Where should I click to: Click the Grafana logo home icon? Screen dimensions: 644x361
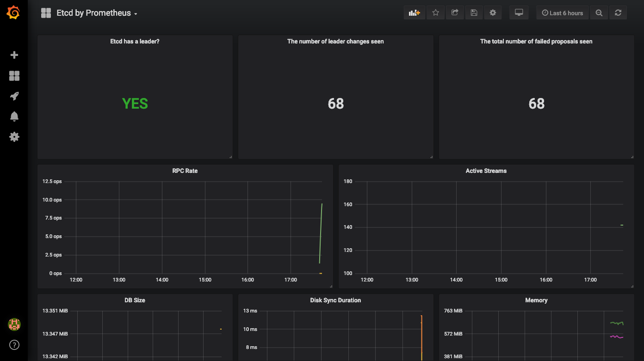coord(13,13)
